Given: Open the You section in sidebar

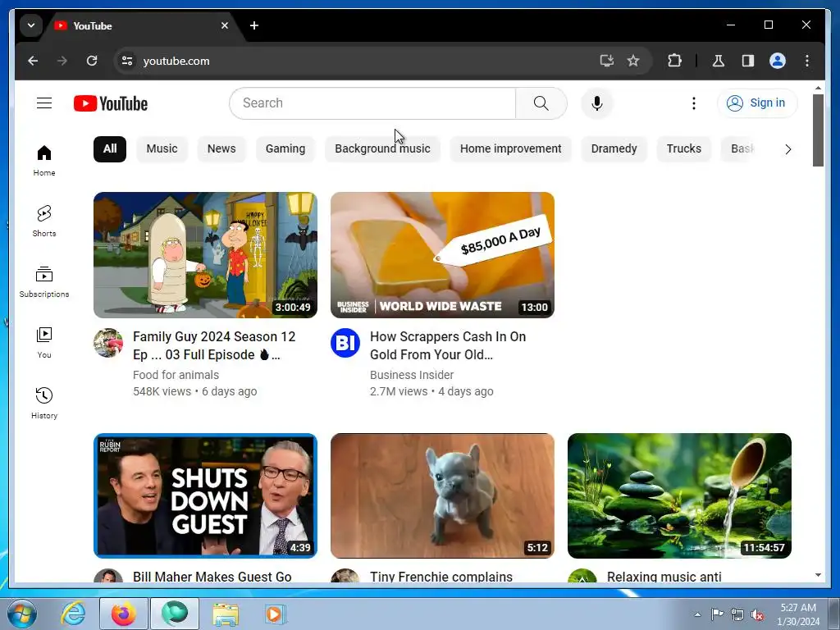Looking at the screenshot, I should 44,342.
